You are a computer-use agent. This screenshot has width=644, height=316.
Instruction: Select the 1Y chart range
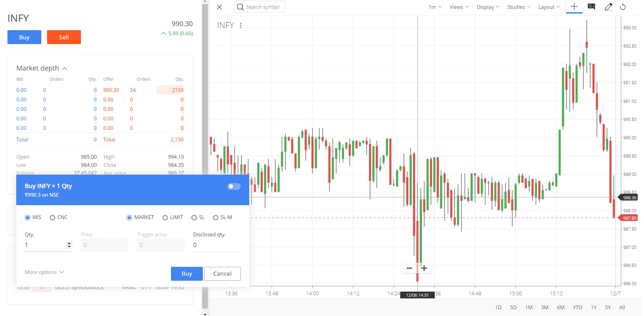[x=594, y=307]
